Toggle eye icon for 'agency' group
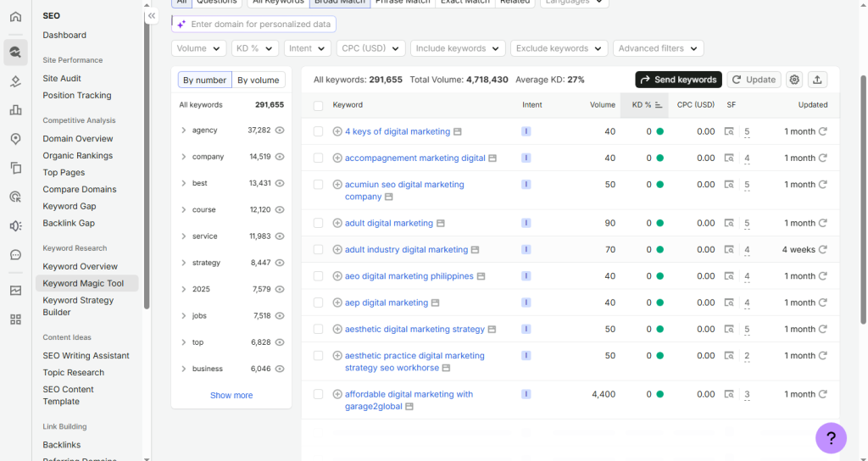This screenshot has width=868, height=461. pyautogui.click(x=280, y=131)
